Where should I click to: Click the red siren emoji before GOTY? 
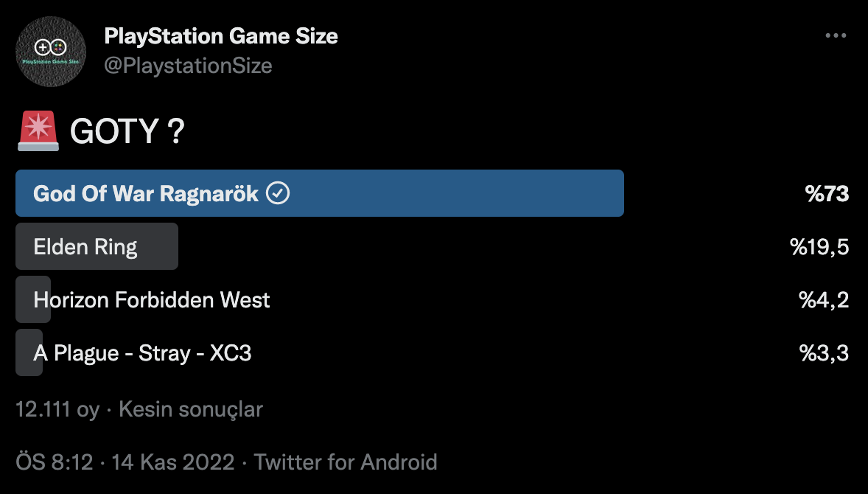tap(38, 131)
